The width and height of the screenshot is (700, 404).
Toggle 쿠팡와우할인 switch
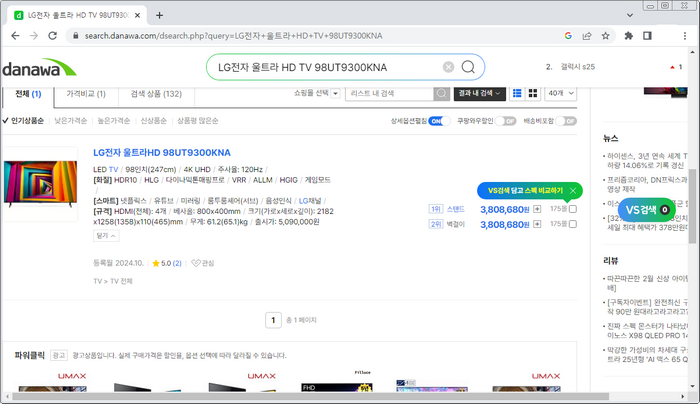[x=505, y=121]
